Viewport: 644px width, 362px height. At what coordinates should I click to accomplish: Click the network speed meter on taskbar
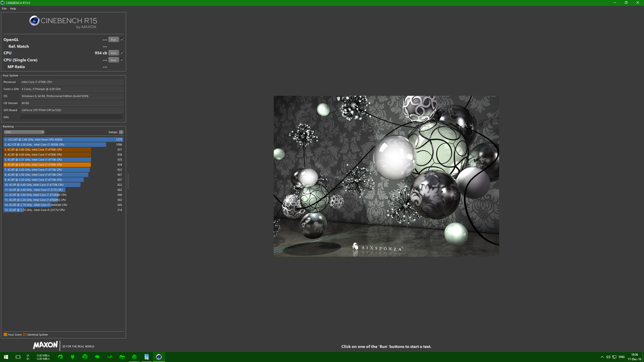(38, 357)
